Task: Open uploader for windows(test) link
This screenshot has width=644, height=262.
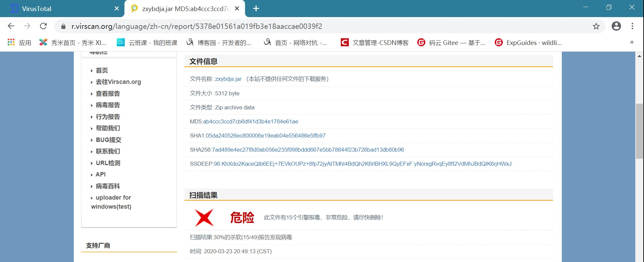Action: [x=111, y=202]
